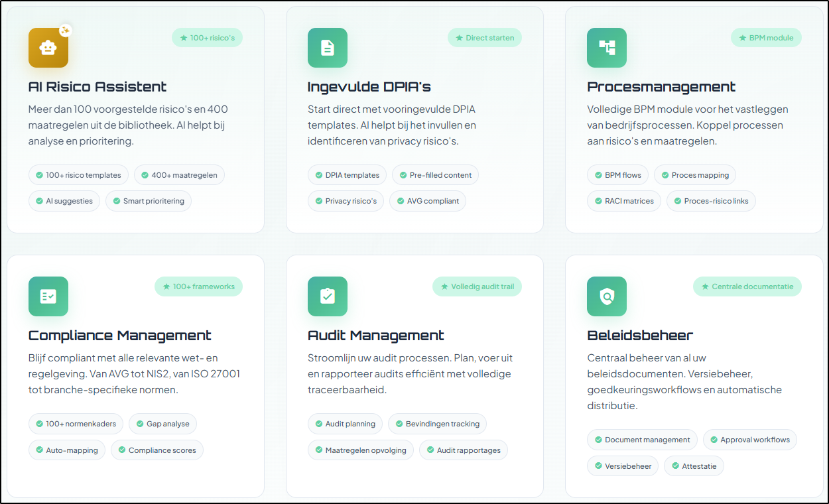
Task: Select the 400+ maatregelen tag
Action: [x=179, y=175]
